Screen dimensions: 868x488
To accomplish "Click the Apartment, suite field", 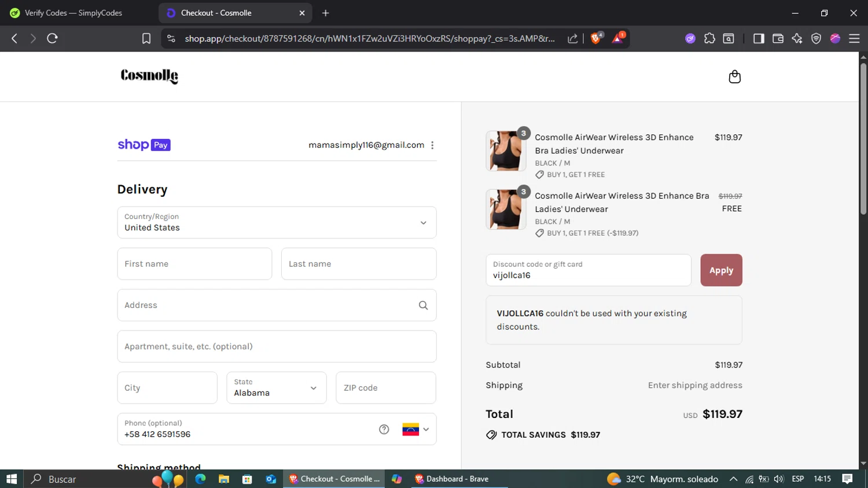I will pos(277,346).
